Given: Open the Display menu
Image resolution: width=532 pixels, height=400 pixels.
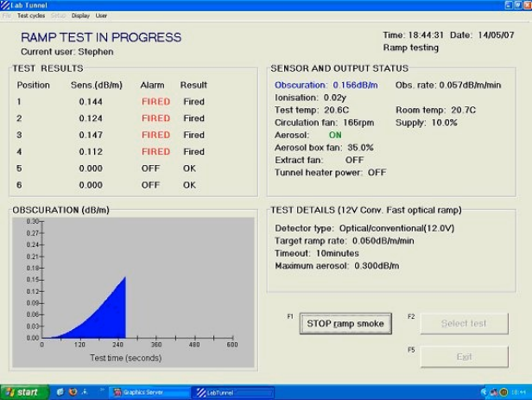Looking at the screenshot, I should [x=80, y=16].
